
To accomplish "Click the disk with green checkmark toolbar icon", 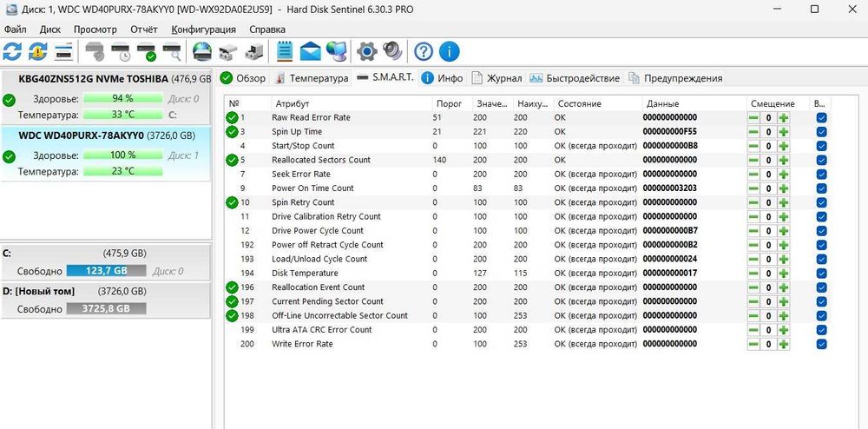I will click(146, 52).
